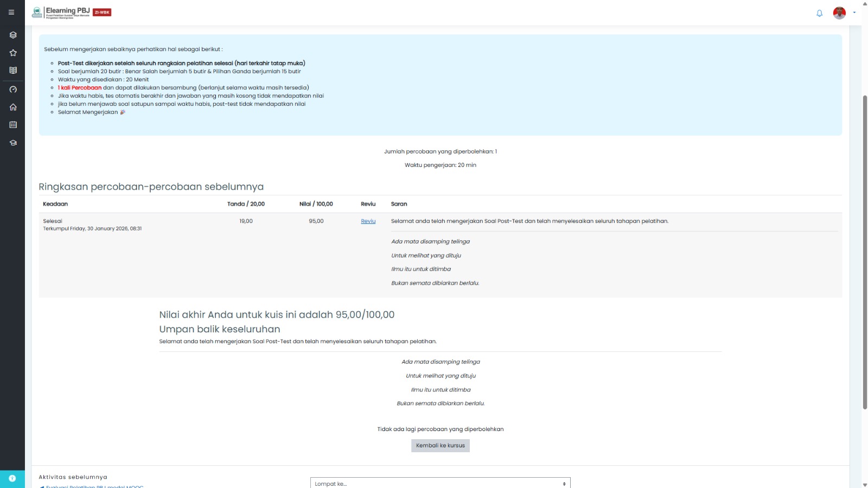
Task: Click the scrollbar down arrow
Action: point(865,484)
